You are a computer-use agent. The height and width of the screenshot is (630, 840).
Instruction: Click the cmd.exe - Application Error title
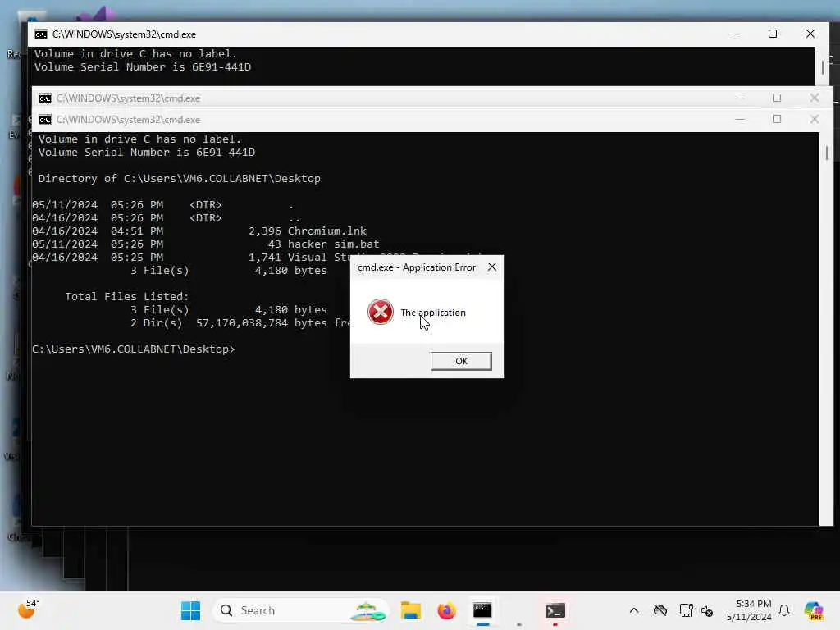point(416,267)
